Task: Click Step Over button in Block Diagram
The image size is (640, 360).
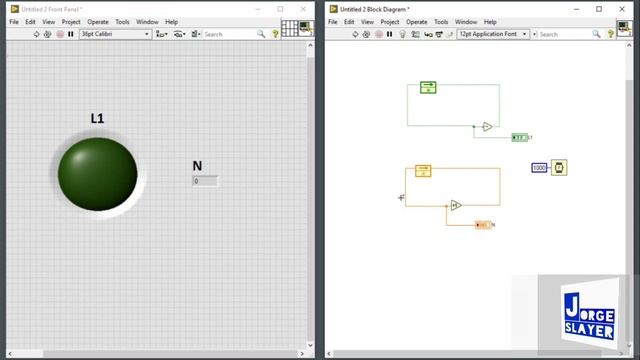Action: (x=439, y=34)
